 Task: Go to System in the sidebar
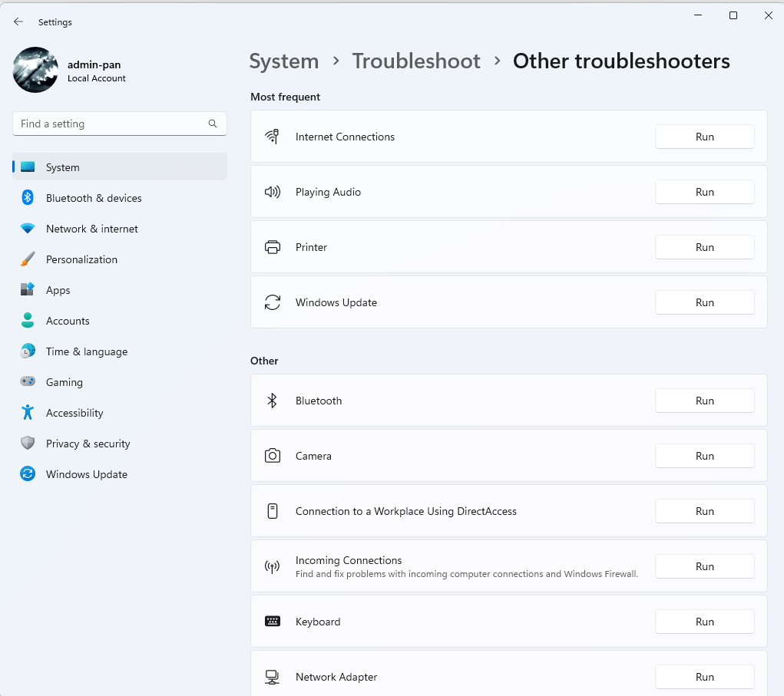pyautogui.click(x=120, y=167)
